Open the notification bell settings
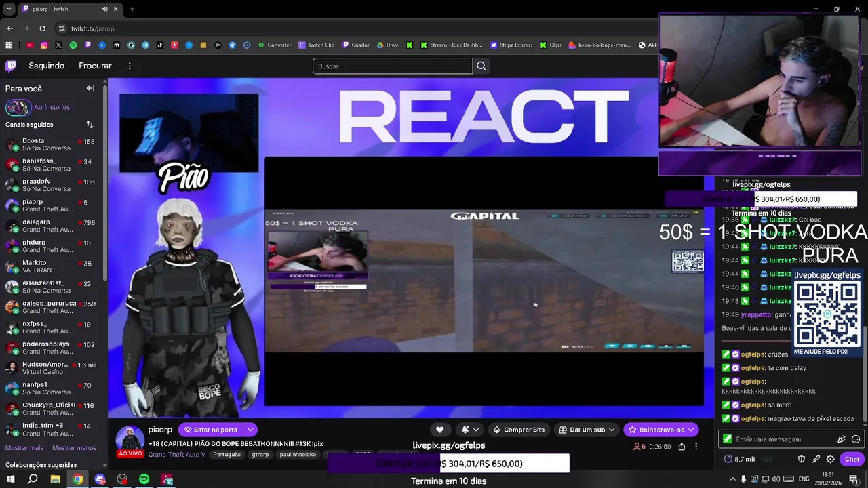The width and height of the screenshot is (868, 488). pos(470,430)
